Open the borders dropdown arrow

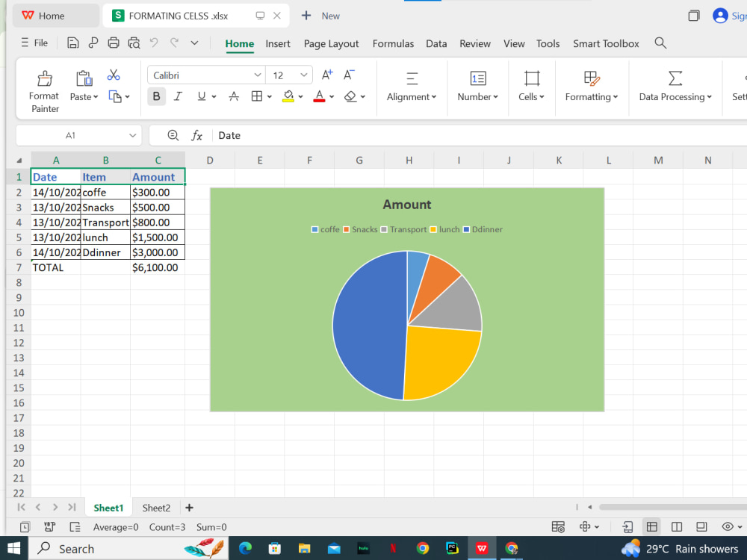click(269, 96)
